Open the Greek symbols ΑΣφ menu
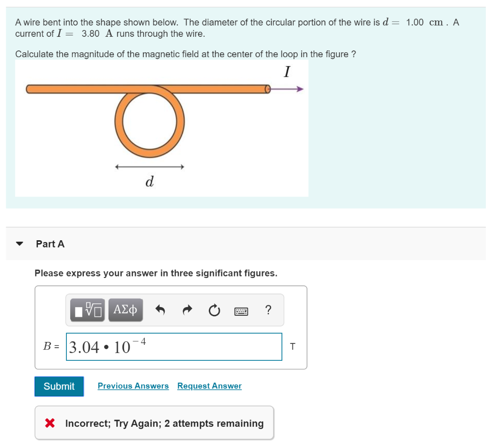Screen dimensions: 496x448 [x=125, y=310]
